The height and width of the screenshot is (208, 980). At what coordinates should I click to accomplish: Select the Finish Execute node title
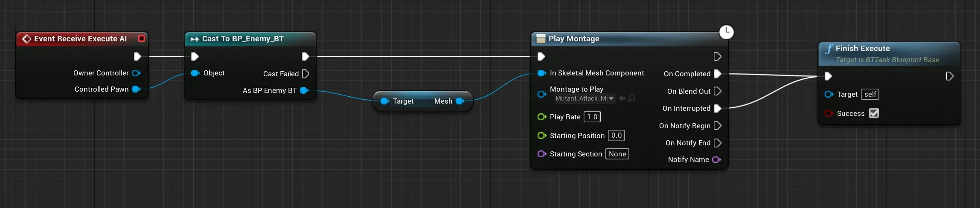click(x=862, y=49)
